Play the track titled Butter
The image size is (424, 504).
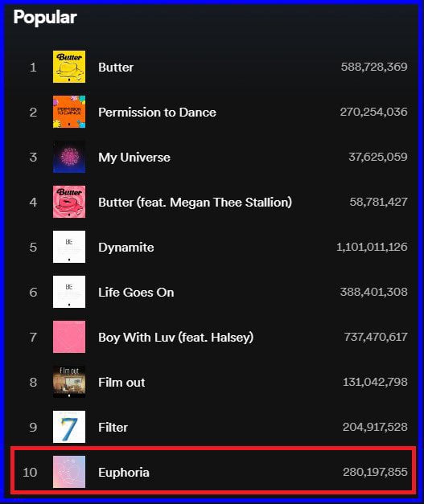(x=116, y=68)
